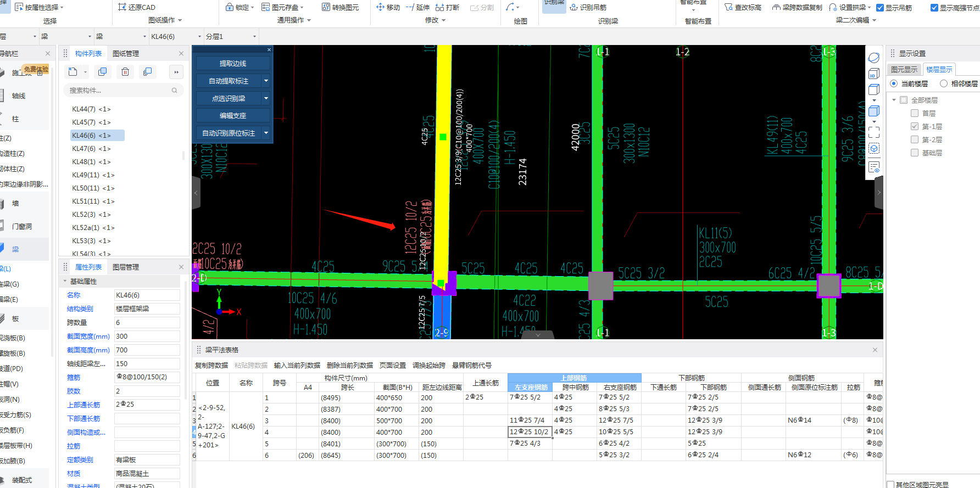Click the 图元存盘 save-element icon
This screenshot has width=980, height=488.
tap(265, 7)
